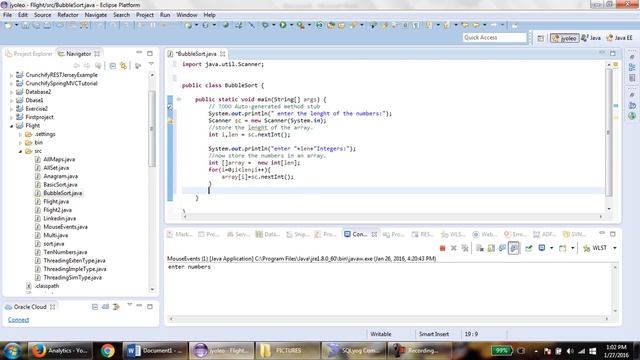
Task: Expand the .settings folder
Action: 20,134
